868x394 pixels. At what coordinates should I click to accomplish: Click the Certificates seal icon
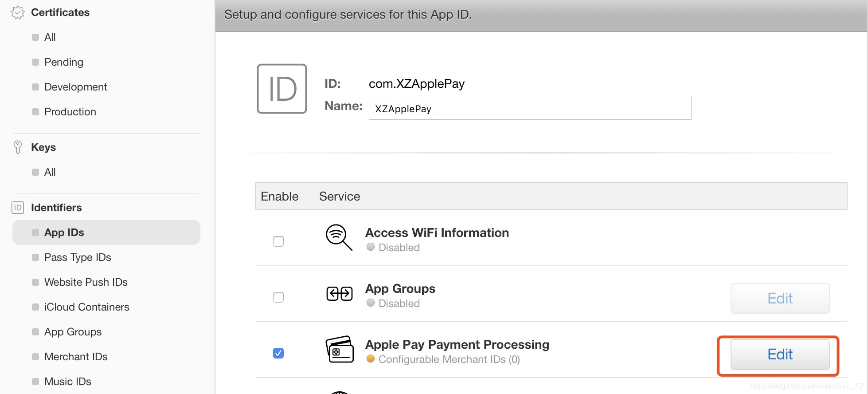pos(18,12)
